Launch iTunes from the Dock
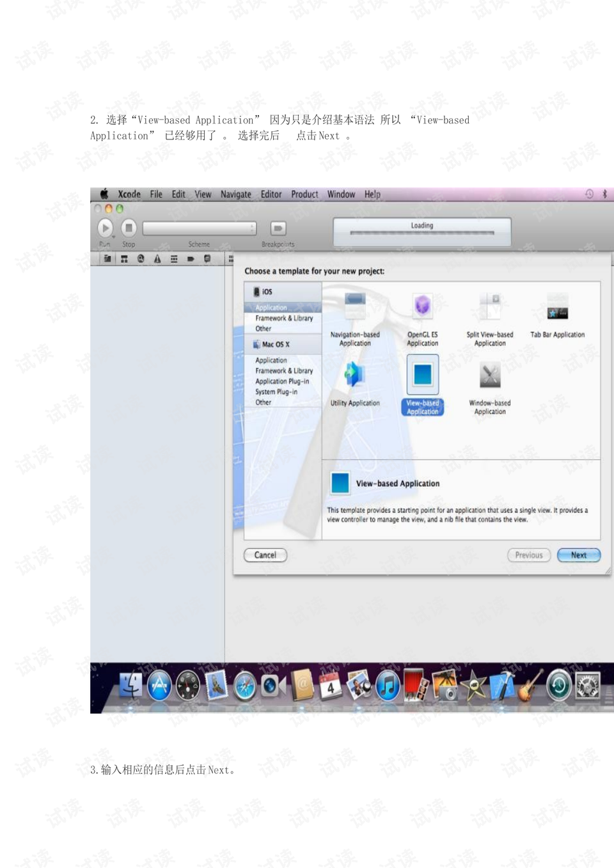This screenshot has height=868, width=614. tap(388, 686)
